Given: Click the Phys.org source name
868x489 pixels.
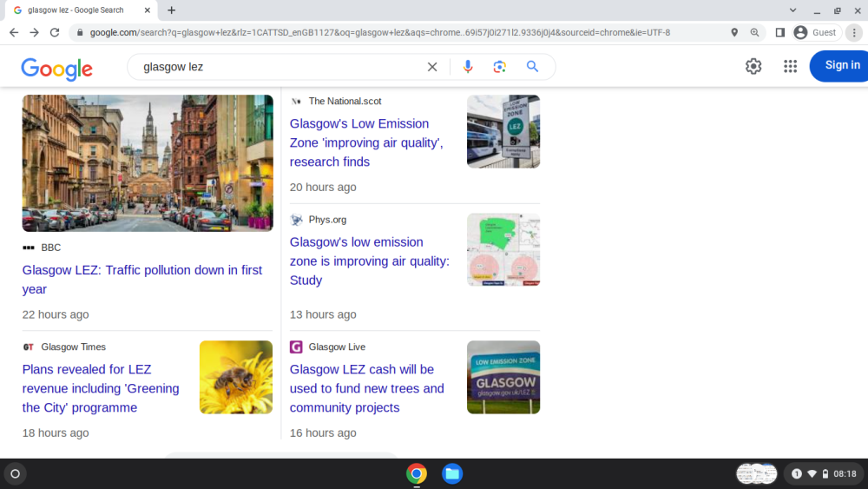Looking at the screenshot, I should 327,220.
